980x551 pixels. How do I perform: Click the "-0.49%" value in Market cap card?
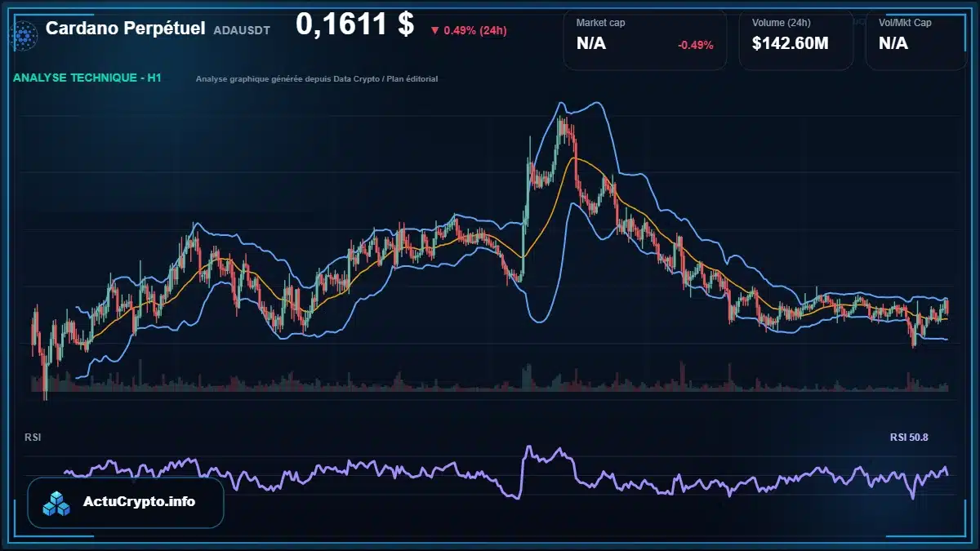[x=696, y=45]
